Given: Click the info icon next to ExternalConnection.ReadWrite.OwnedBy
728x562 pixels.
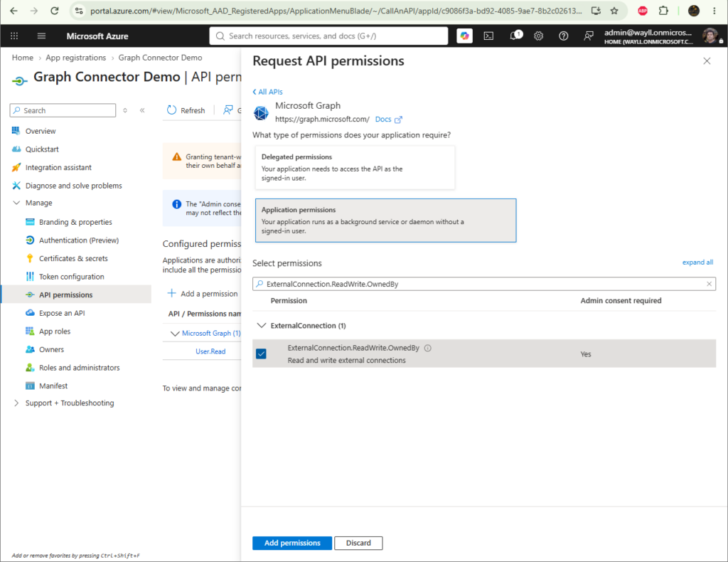Looking at the screenshot, I should [x=427, y=348].
